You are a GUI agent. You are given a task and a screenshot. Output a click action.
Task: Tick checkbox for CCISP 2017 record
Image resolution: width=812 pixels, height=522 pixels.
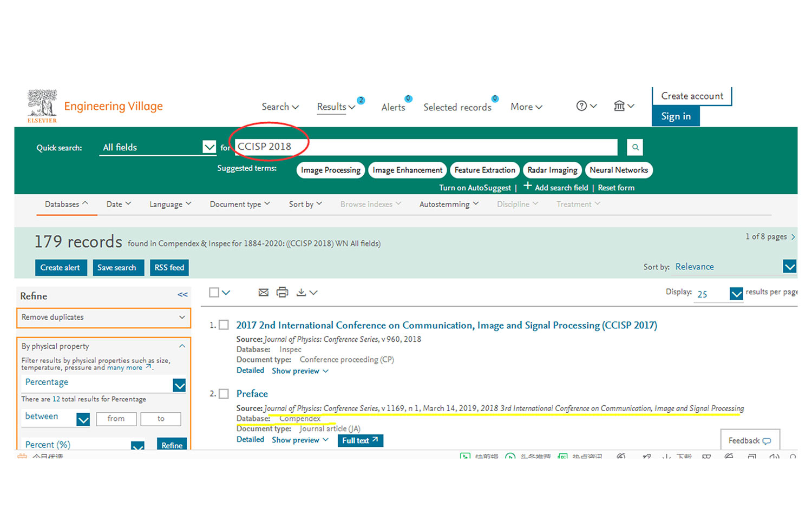pyautogui.click(x=224, y=326)
